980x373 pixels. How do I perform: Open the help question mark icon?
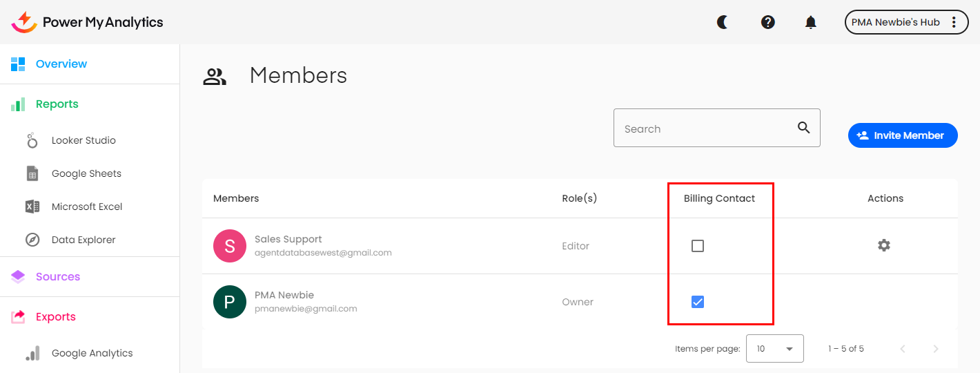pos(768,22)
